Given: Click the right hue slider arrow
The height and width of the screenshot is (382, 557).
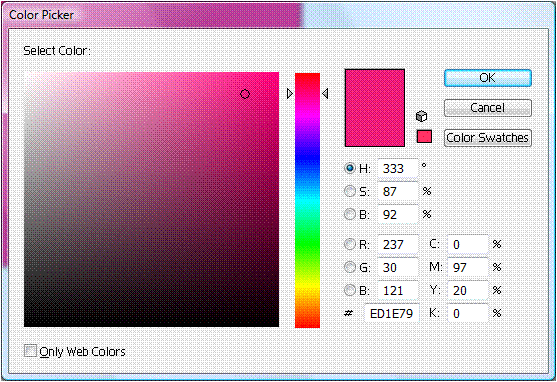Looking at the screenshot, I should tap(325, 93).
